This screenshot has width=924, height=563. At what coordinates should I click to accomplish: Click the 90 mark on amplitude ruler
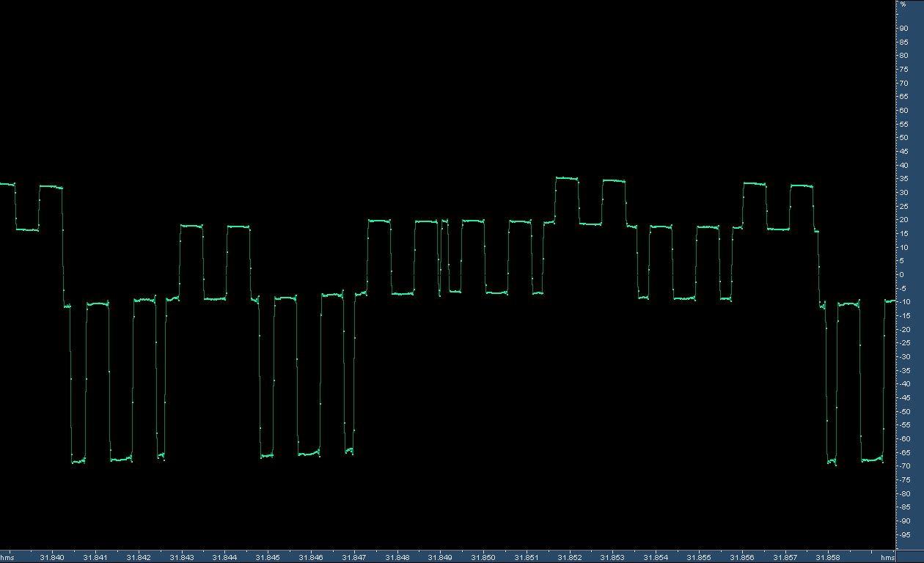pos(904,28)
